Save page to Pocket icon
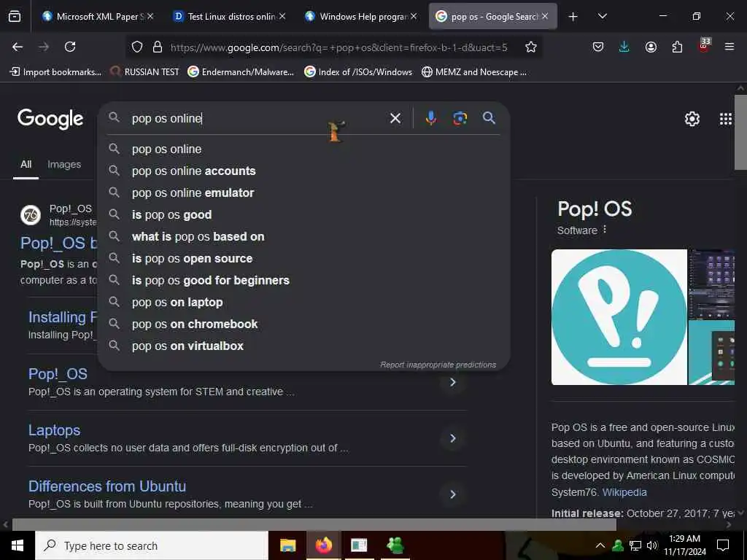The image size is (747, 560). 598,47
